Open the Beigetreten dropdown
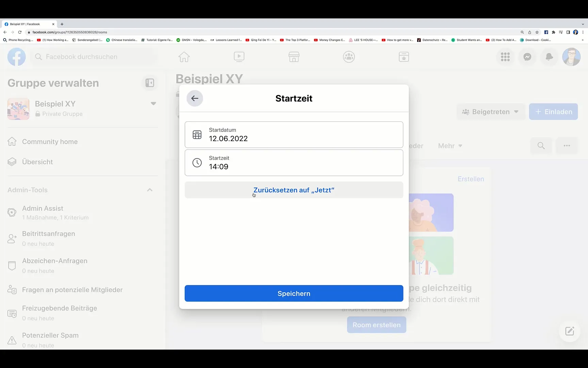The height and width of the screenshot is (368, 588). point(491,112)
